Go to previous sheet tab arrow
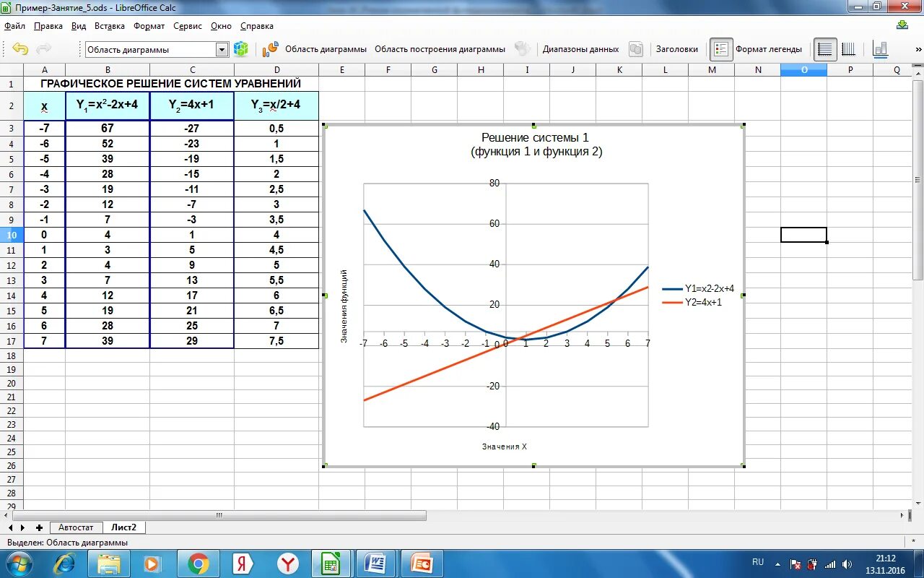The width and height of the screenshot is (924, 578). coord(10,527)
